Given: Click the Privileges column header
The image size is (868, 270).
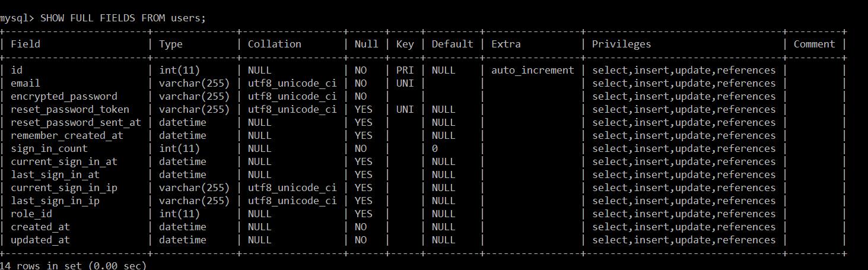Looking at the screenshot, I should coord(621,44).
